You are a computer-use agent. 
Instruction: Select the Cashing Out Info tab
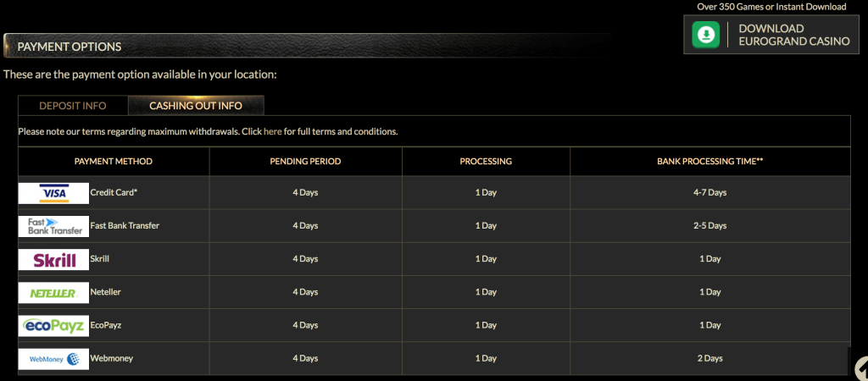pos(196,106)
